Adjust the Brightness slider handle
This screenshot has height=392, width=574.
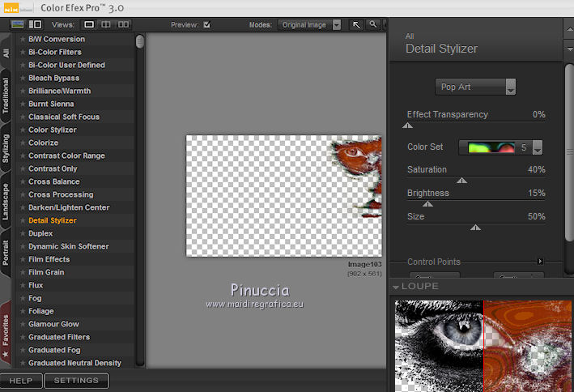click(428, 203)
